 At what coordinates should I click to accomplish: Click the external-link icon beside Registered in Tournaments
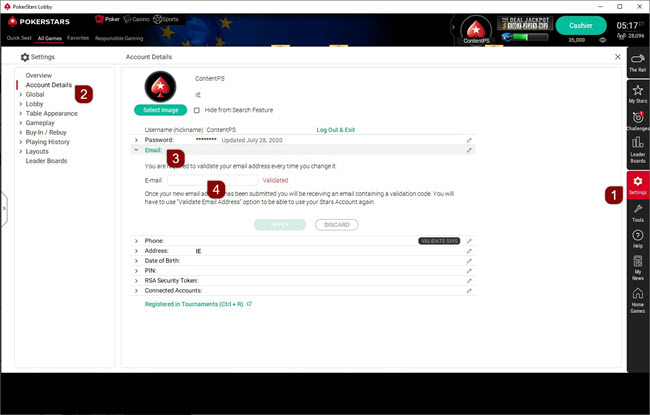tap(250, 304)
